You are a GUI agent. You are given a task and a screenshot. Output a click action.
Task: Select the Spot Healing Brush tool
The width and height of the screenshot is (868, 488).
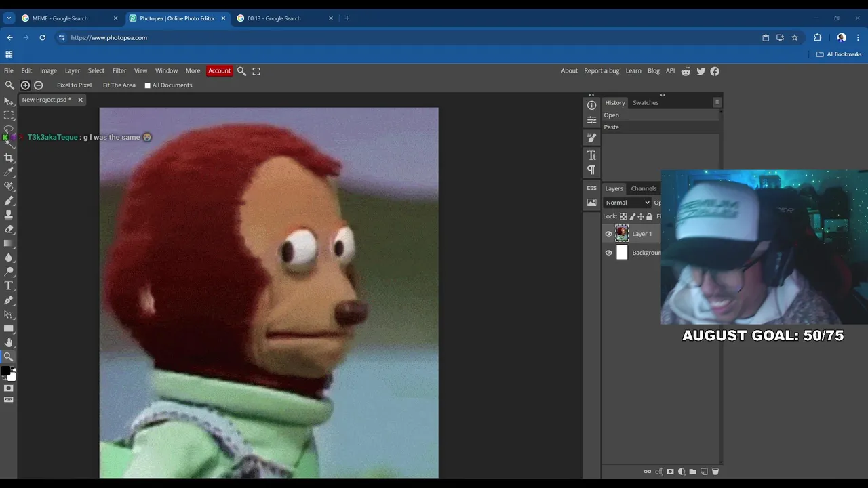point(9,186)
